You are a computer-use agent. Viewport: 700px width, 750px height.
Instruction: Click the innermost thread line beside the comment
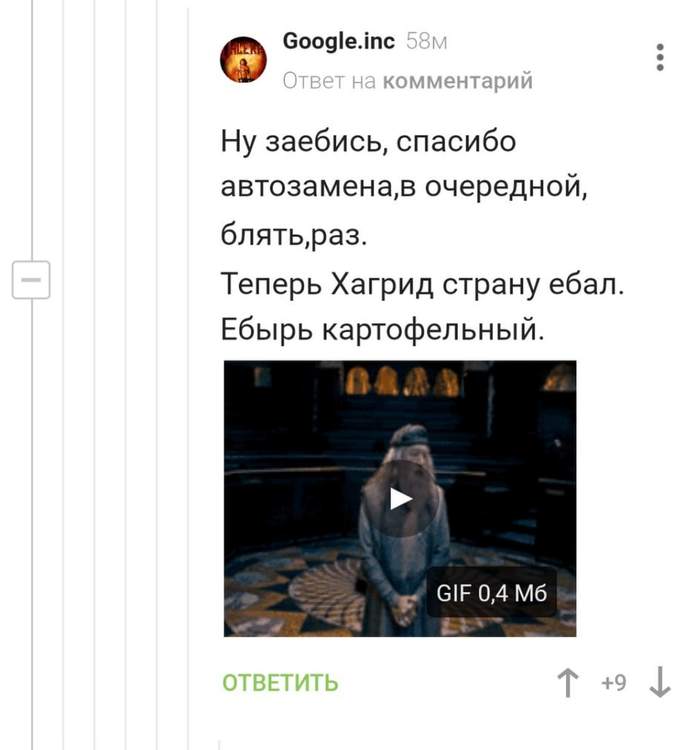pos(188,375)
